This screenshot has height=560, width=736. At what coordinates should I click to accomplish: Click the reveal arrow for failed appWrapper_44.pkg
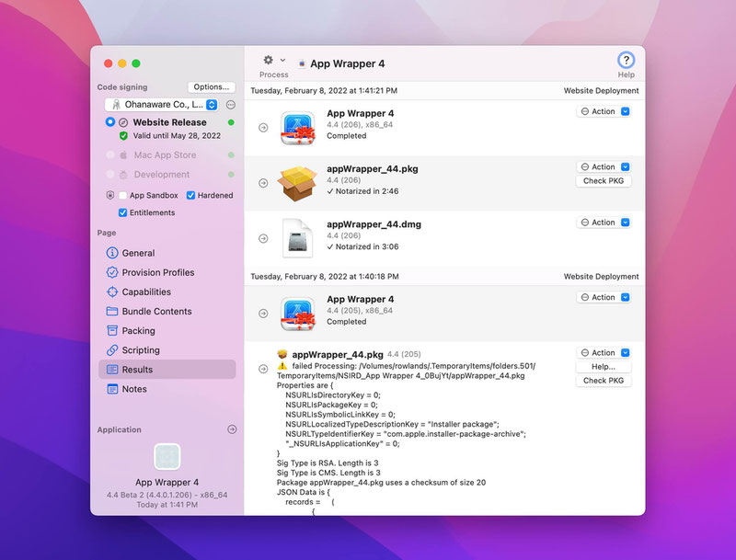pos(263,369)
